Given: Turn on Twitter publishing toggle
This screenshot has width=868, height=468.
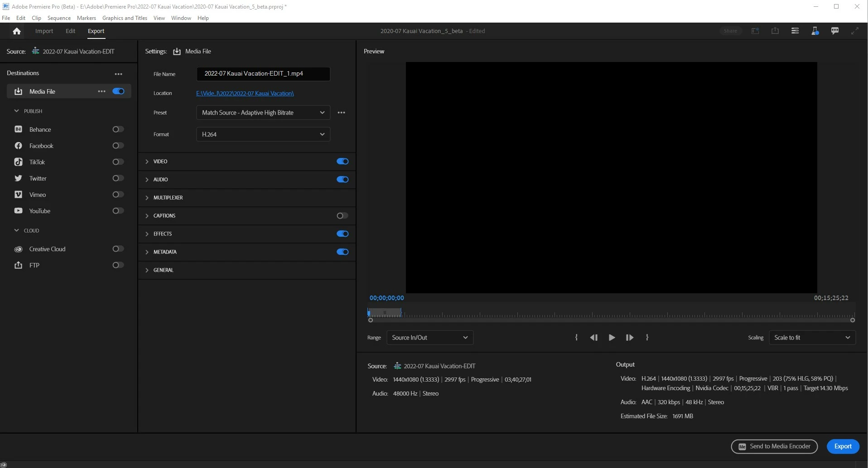Looking at the screenshot, I should (118, 178).
